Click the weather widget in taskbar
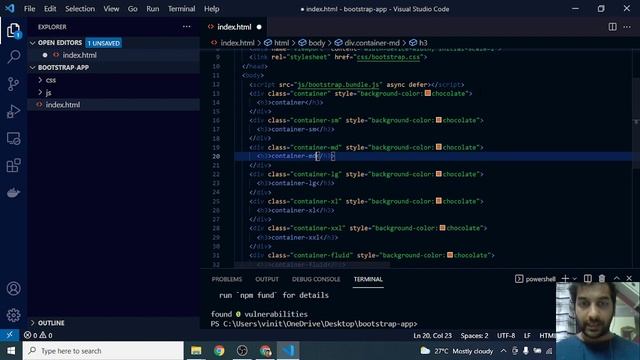 tap(456, 351)
